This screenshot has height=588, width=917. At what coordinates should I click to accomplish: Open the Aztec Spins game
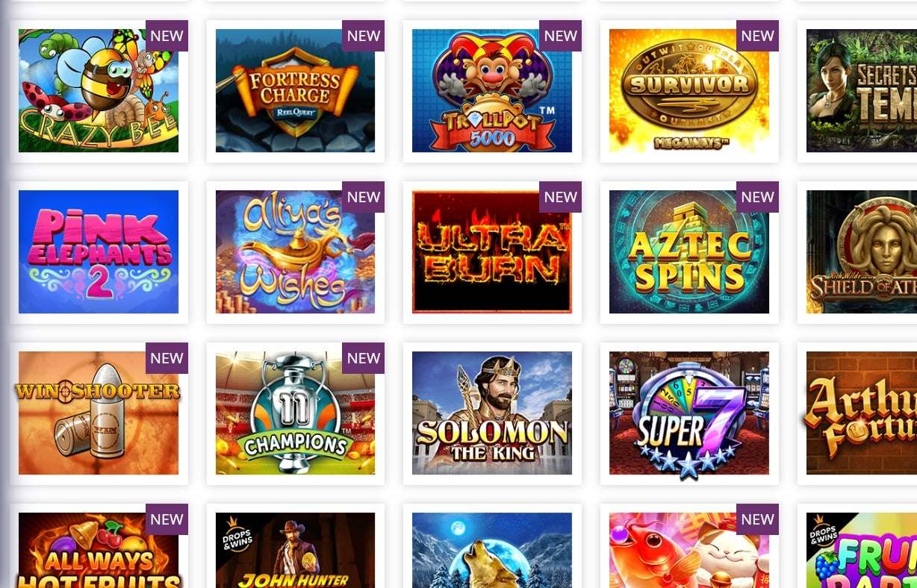[x=689, y=252]
